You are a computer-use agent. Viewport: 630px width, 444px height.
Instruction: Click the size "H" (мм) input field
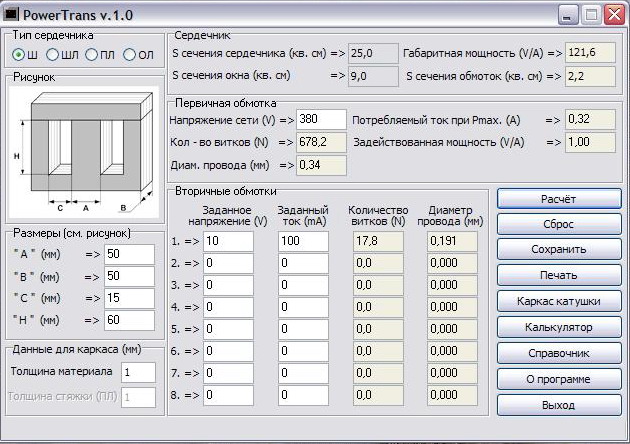tap(129, 320)
